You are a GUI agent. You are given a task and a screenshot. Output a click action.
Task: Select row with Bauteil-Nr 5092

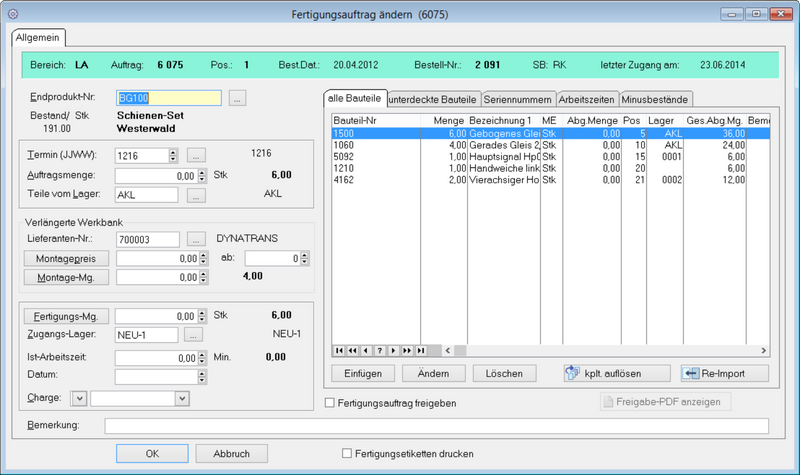[x=347, y=155]
